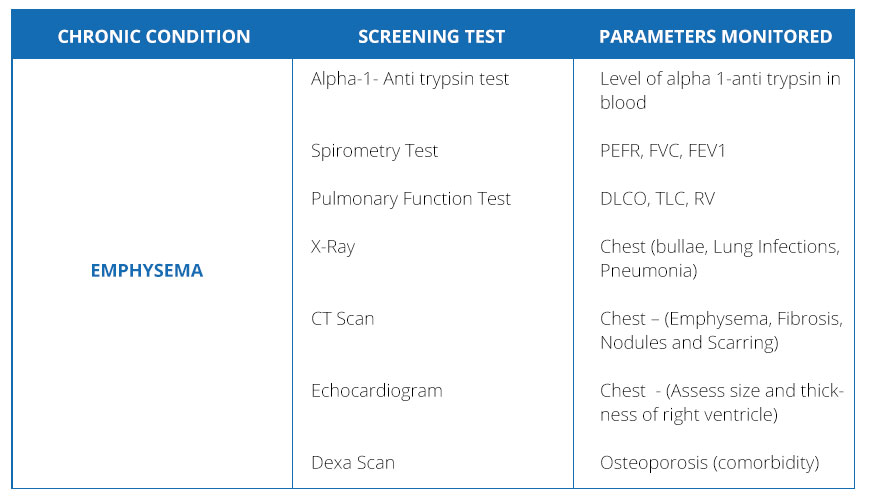The width and height of the screenshot is (870, 500).
Task: Click the CT Scan entry
Action: [x=342, y=319]
